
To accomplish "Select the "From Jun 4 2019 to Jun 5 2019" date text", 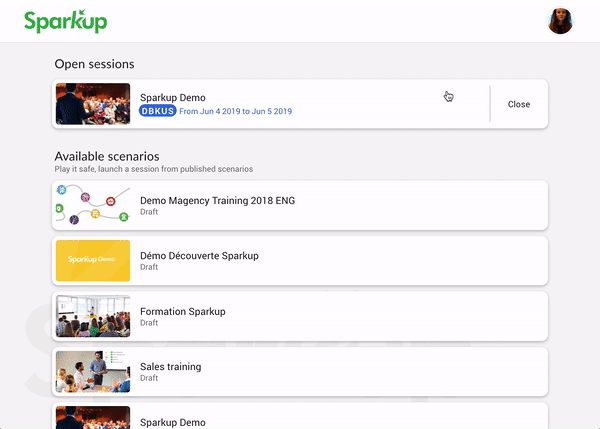I will click(236, 111).
